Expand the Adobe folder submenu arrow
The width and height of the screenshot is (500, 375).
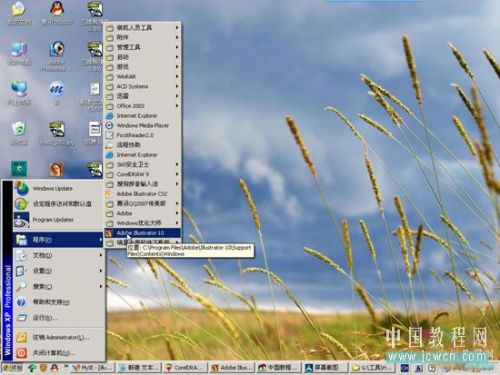[x=177, y=213]
